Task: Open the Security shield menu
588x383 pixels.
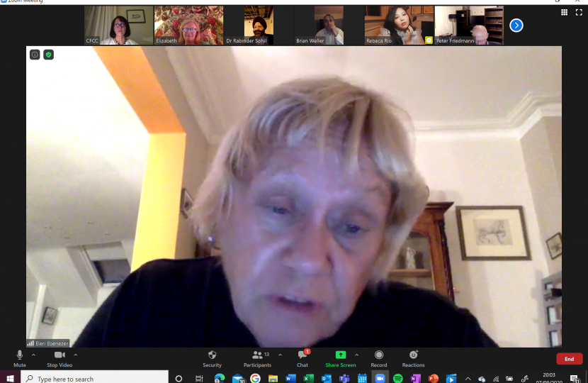Action: (x=212, y=357)
